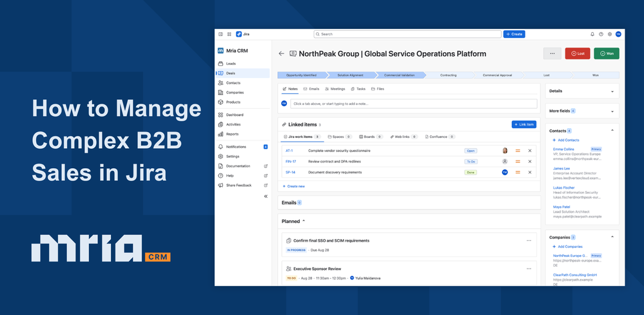Remove linked item FIN-17
This screenshot has width=644, height=315.
coord(530,162)
